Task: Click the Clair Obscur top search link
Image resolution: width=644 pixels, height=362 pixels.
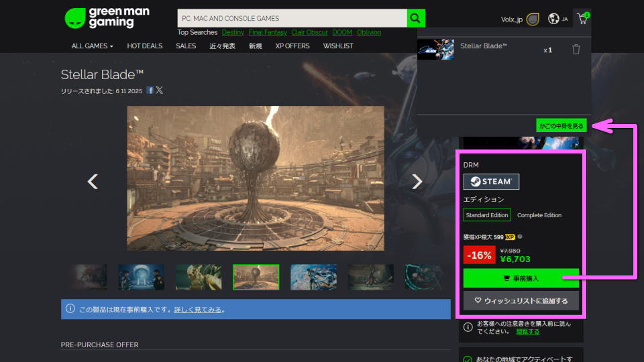Action: pyautogui.click(x=309, y=32)
